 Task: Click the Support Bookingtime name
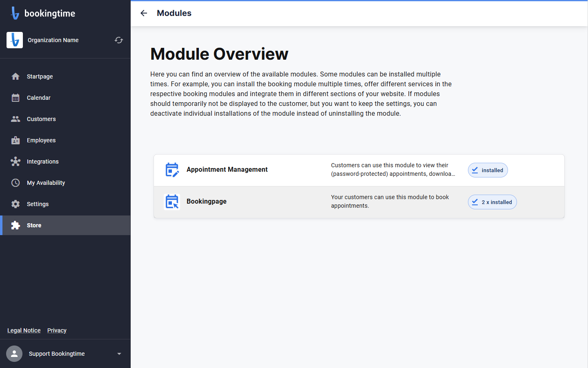[x=57, y=354]
